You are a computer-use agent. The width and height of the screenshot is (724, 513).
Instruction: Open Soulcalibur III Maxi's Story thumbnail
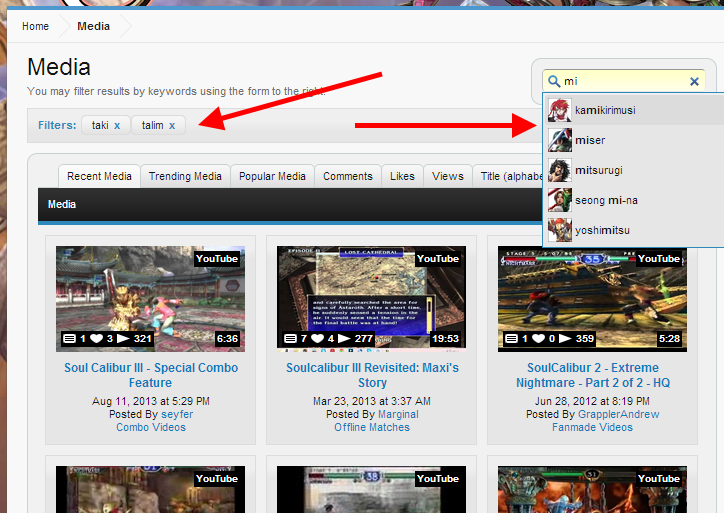[x=371, y=299]
